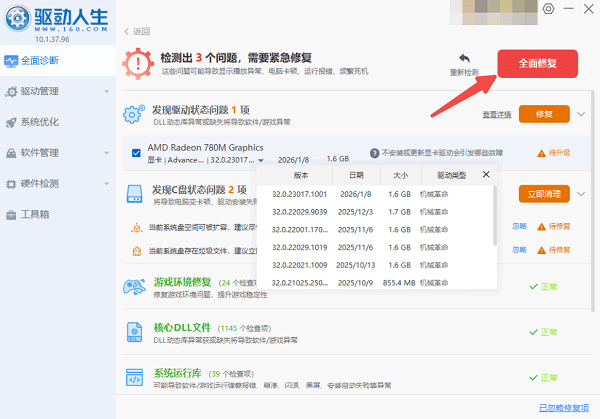
Task: Click junk files issue icon
Action: 137,251
